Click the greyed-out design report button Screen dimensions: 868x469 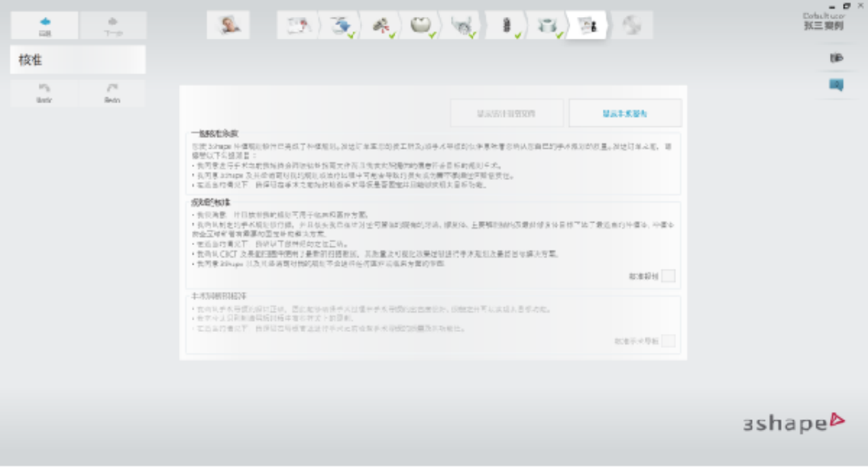pyautogui.click(x=507, y=113)
